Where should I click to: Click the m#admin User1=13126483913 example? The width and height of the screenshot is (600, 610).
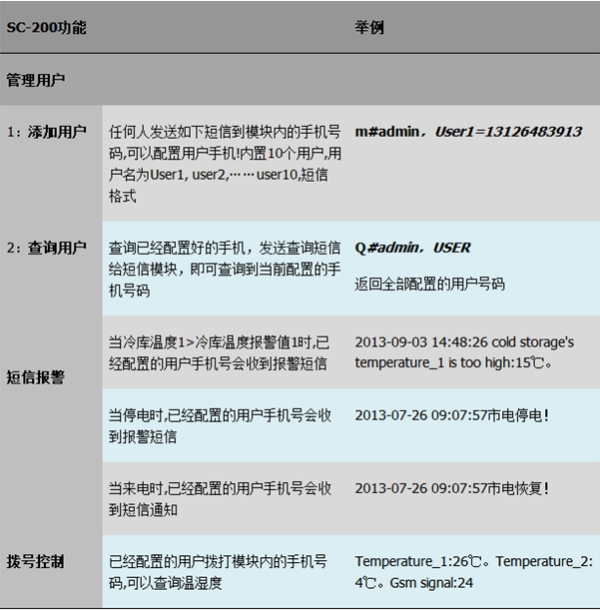(468, 132)
